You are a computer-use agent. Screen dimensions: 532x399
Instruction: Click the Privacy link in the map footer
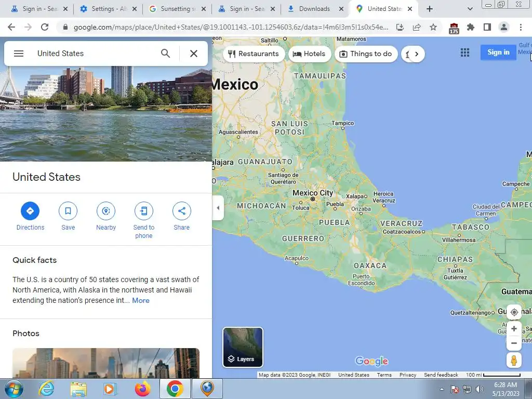(408, 375)
